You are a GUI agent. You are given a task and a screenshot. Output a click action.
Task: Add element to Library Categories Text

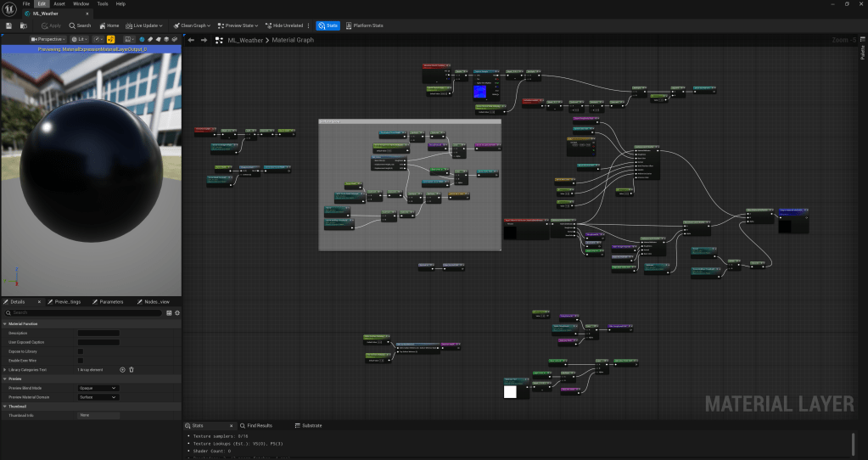point(122,370)
